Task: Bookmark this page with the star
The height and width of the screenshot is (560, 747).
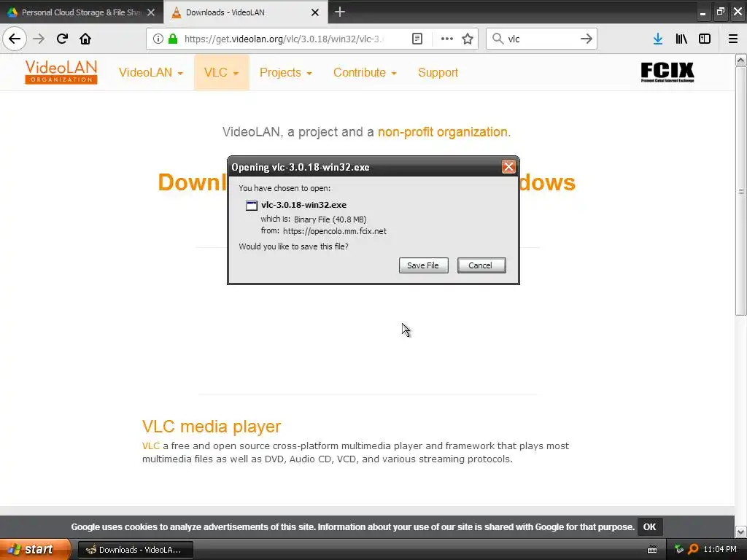Action: pyautogui.click(x=468, y=39)
